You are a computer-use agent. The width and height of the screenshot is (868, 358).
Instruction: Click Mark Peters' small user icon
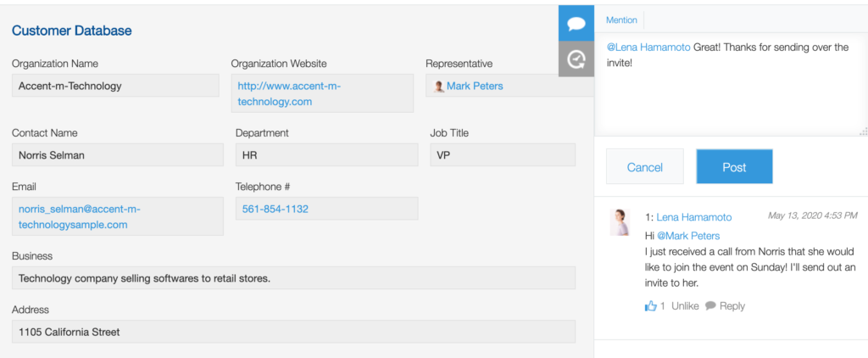[x=439, y=87]
